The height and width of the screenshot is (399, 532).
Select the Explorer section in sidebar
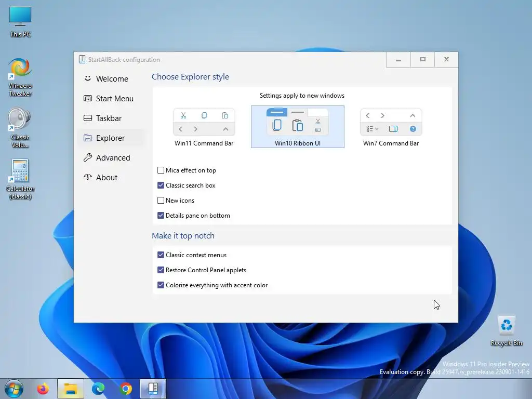pyautogui.click(x=112, y=138)
